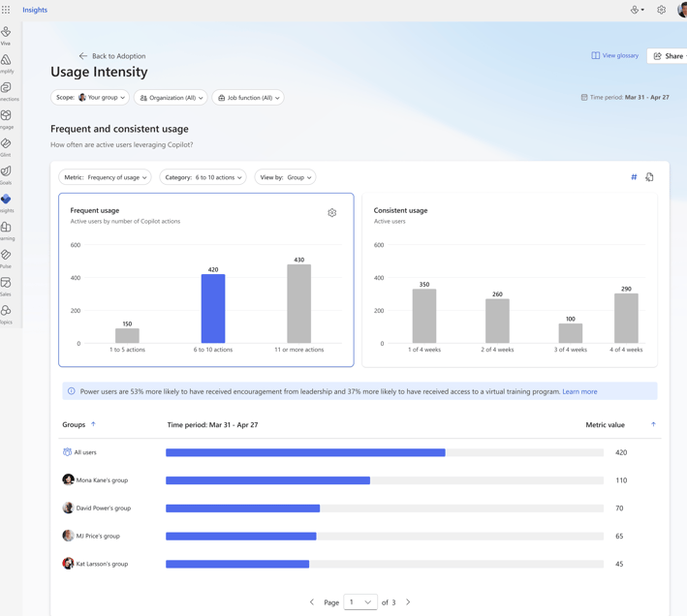Screen dimensions: 687x616
Task: Click Frequent usage chart settings gear
Action: (332, 213)
